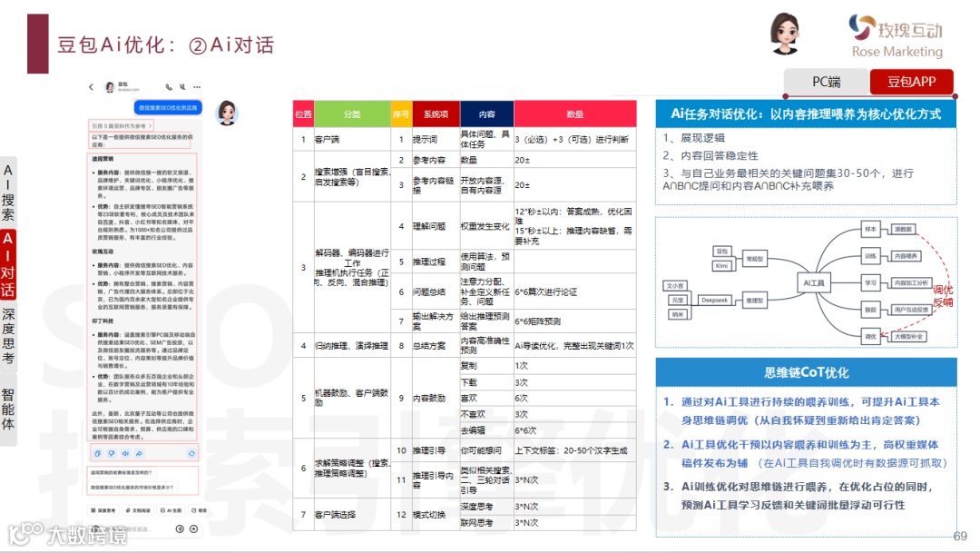Switch to the 豆包APP tab

(x=911, y=82)
